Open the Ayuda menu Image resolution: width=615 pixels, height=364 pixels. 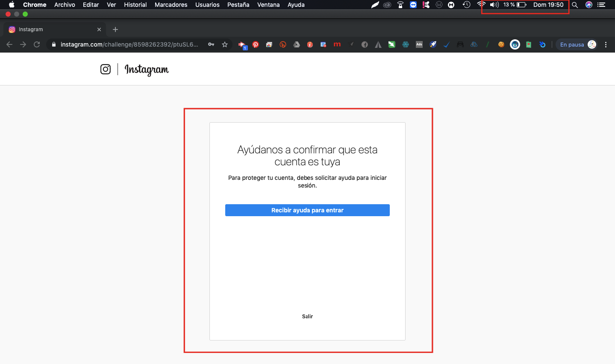[x=296, y=5]
